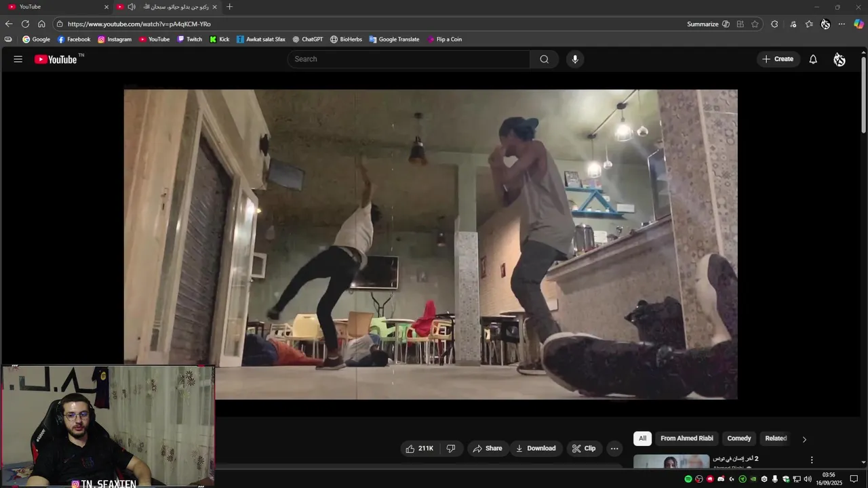This screenshot has height=488, width=868.
Task: Open the Create menu
Action: point(778,59)
